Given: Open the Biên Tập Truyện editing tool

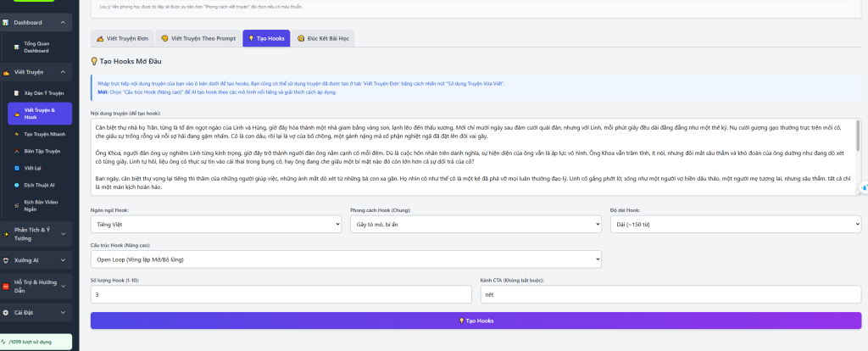Looking at the screenshot, I should [x=42, y=151].
